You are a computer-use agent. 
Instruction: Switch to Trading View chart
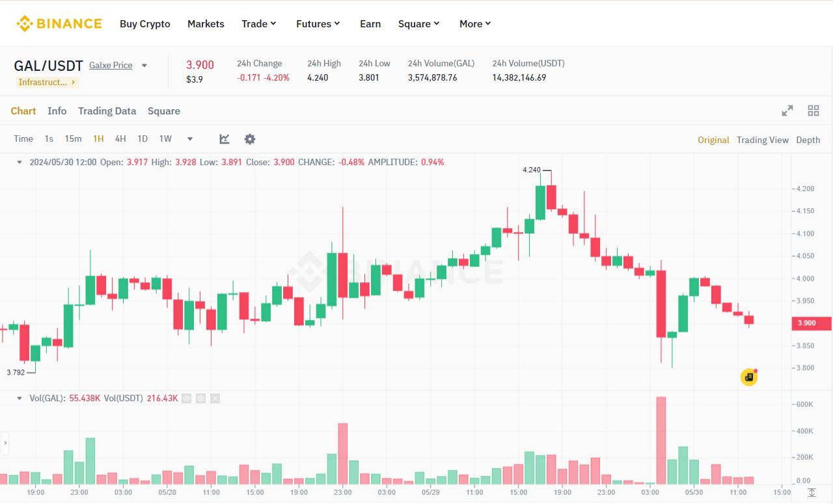pos(763,140)
